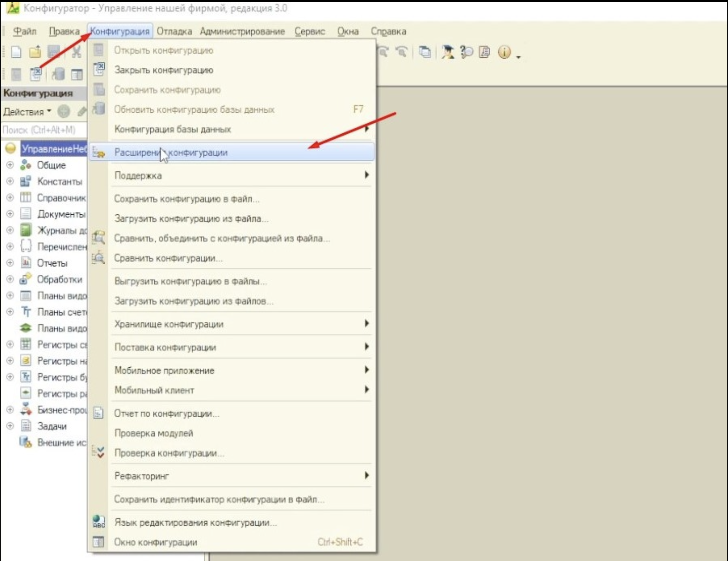
Task: Click the Open file folder icon
Action: click(x=35, y=52)
